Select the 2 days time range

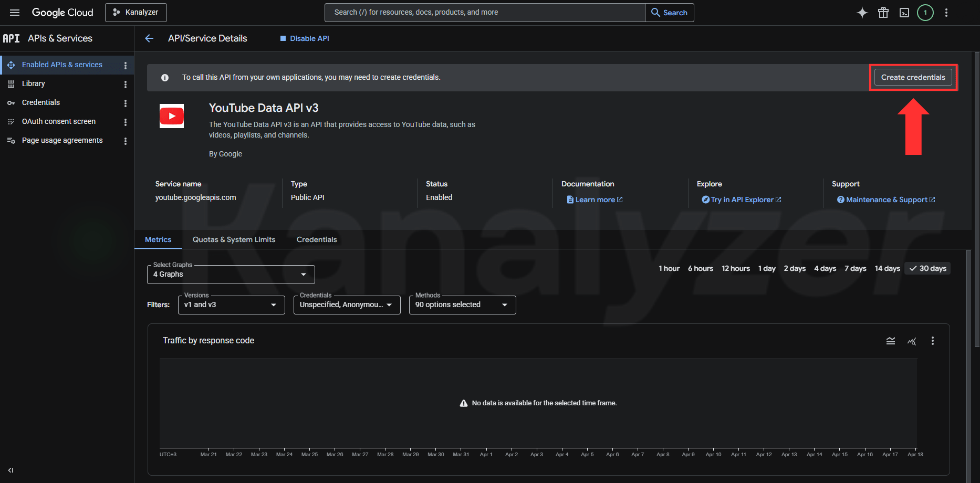tap(795, 268)
